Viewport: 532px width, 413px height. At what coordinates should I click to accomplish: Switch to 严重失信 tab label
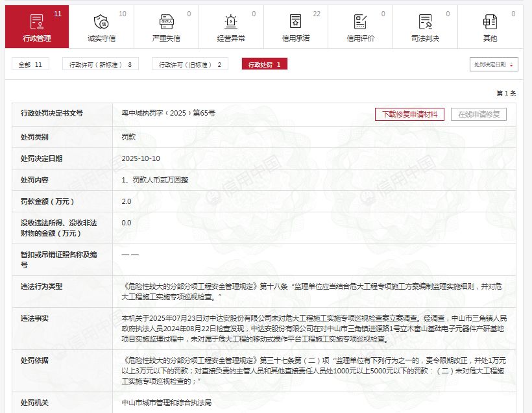click(166, 38)
